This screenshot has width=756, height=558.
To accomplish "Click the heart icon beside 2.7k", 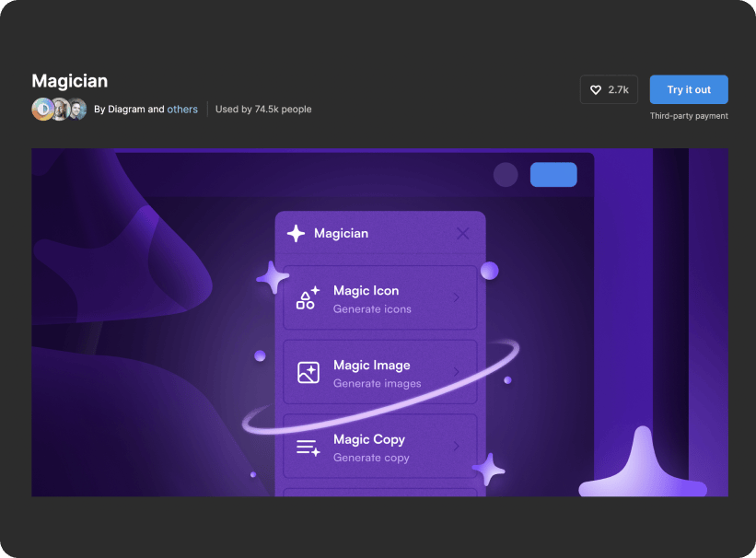I will click(x=596, y=89).
